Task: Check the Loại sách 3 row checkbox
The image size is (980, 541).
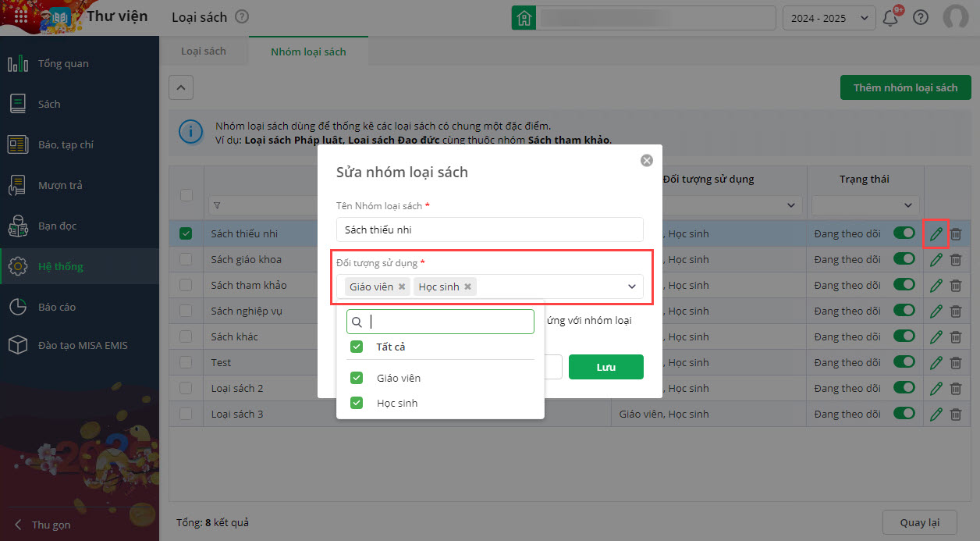Action: tap(186, 414)
